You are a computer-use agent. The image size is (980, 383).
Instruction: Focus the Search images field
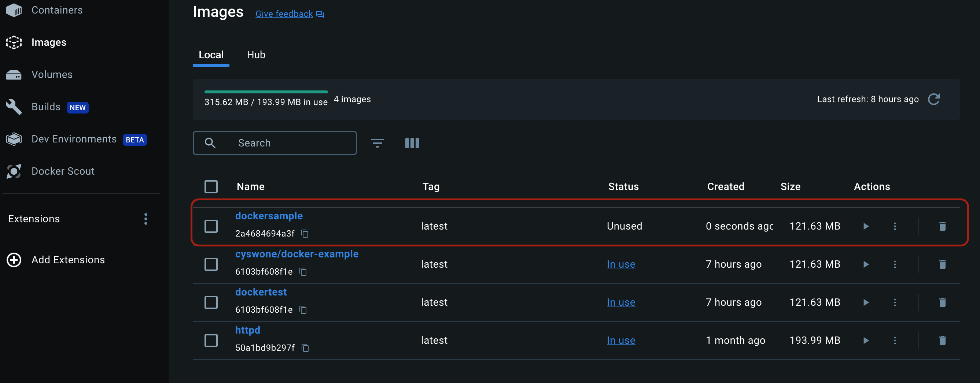pyautogui.click(x=275, y=143)
